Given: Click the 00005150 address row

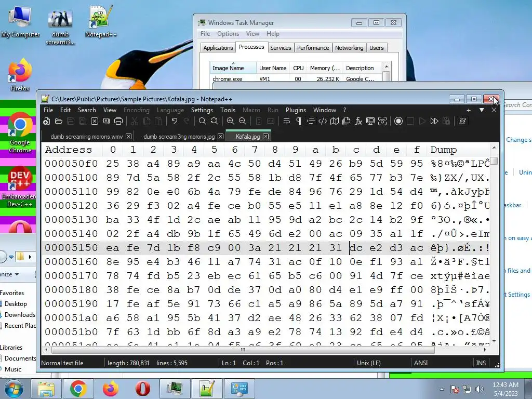Looking at the screenshot, I should click(x=71, y=248).
